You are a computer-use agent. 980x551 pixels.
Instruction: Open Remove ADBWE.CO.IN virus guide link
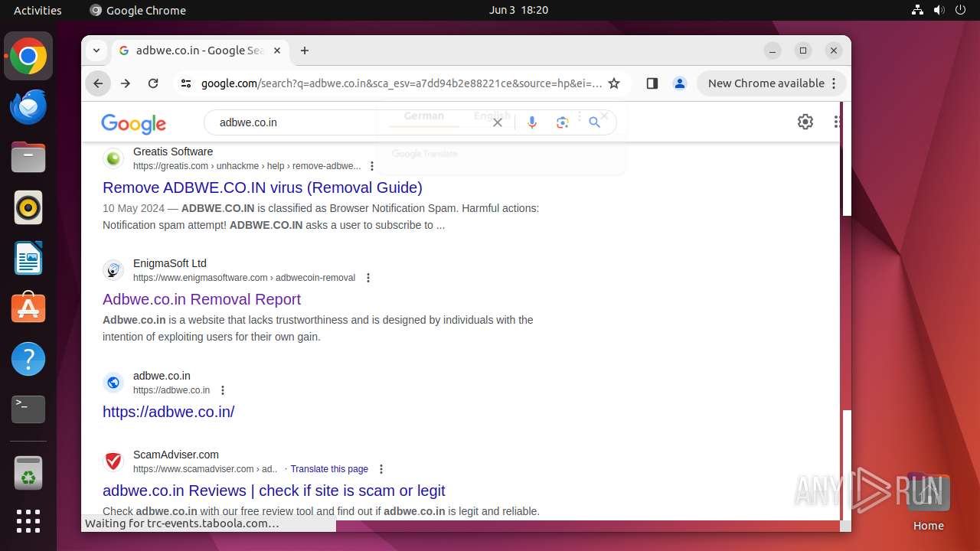(263, 187)
